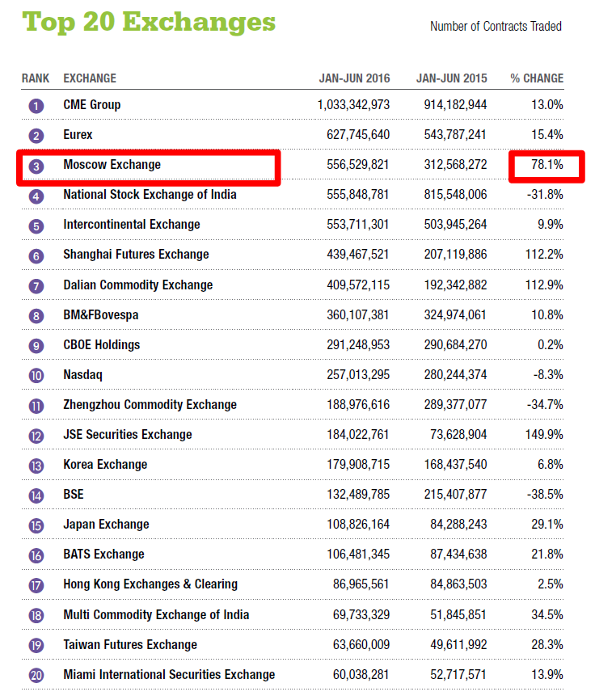The width and height of the screenshot is (595, 700).
Task: Click the rank 20 circle badge
Action: pos(36,676)
